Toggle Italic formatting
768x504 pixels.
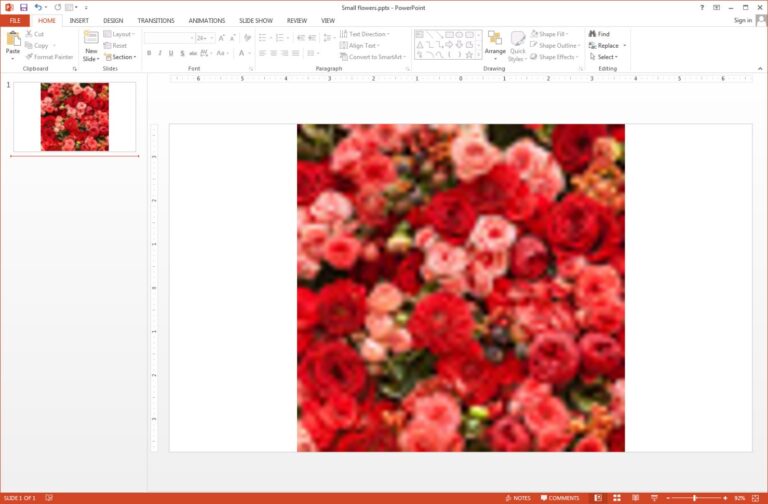pyautogui.click(x=160, y=53)
